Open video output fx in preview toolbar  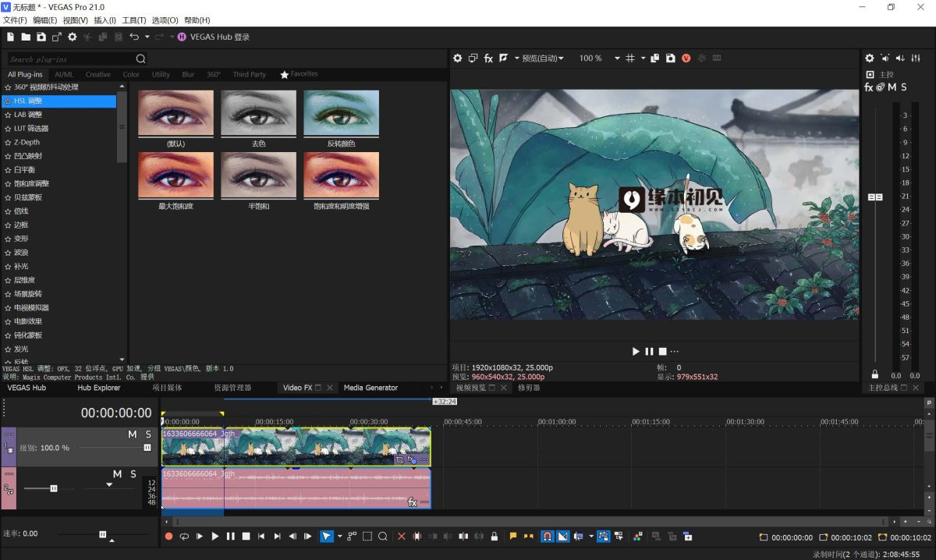488,58
